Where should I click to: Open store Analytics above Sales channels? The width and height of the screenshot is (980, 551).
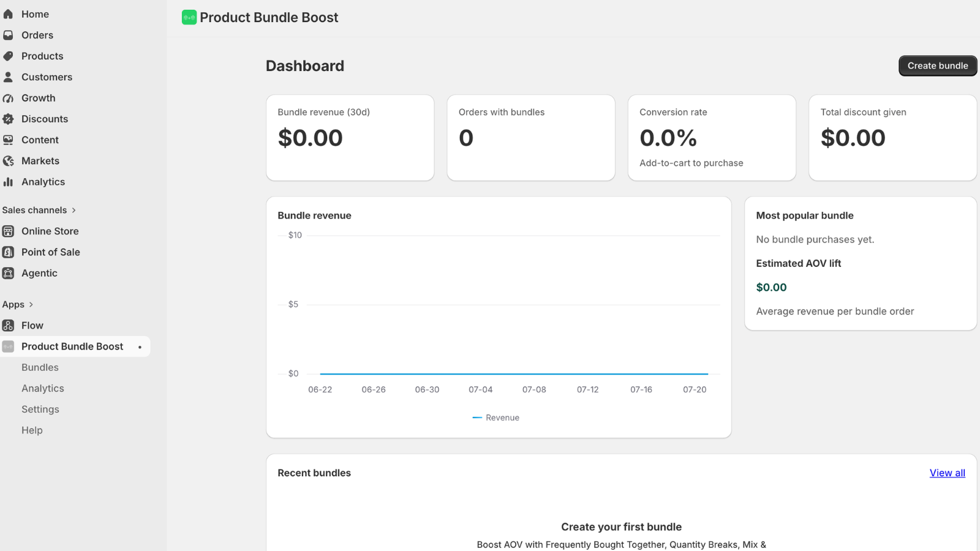tap(43, 182)
